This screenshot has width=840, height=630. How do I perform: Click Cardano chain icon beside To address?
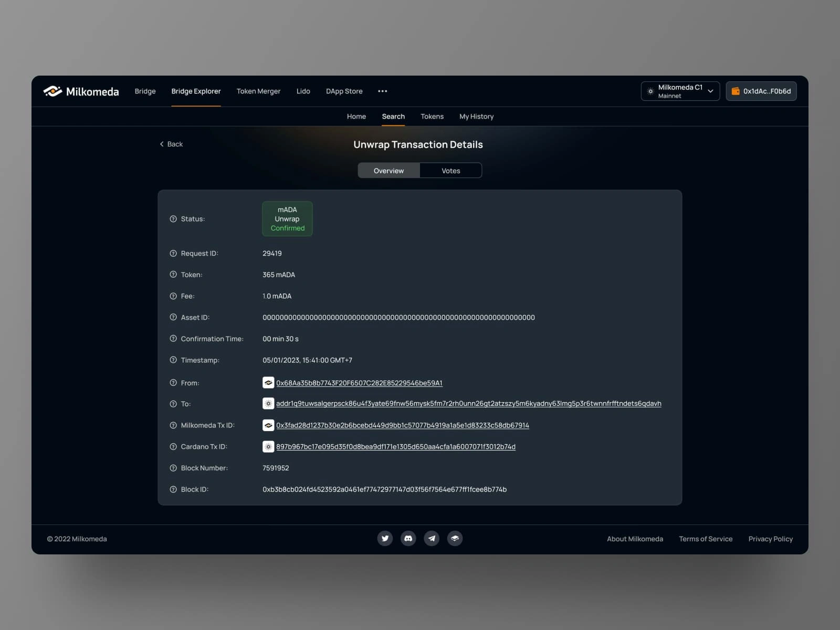coord(268,404)
